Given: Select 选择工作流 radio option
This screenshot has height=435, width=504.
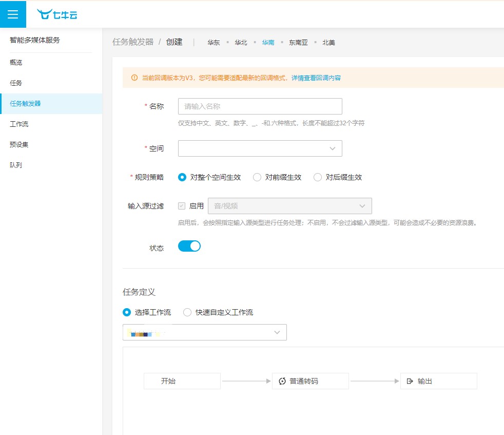Looking at the screenshot, I should pos(127,312).
